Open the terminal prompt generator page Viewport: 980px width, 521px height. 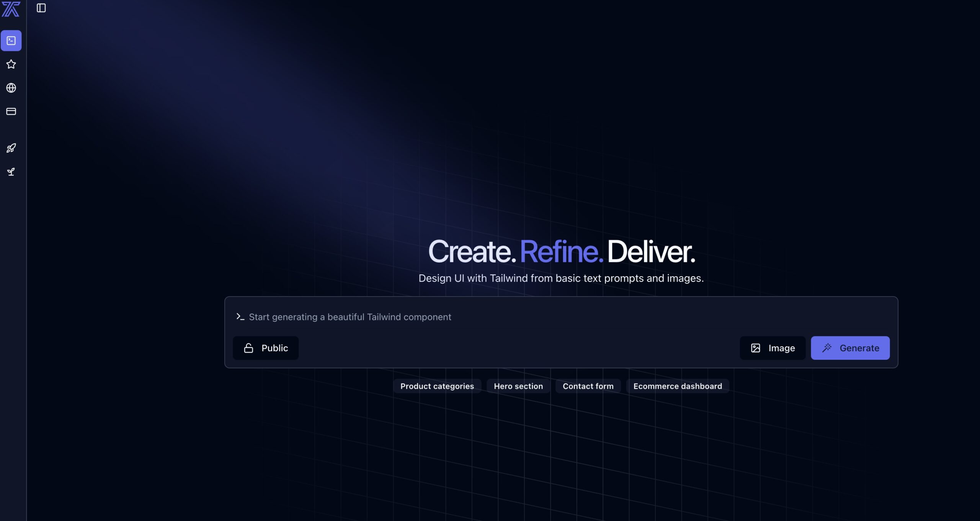click(x=11, y=41)
